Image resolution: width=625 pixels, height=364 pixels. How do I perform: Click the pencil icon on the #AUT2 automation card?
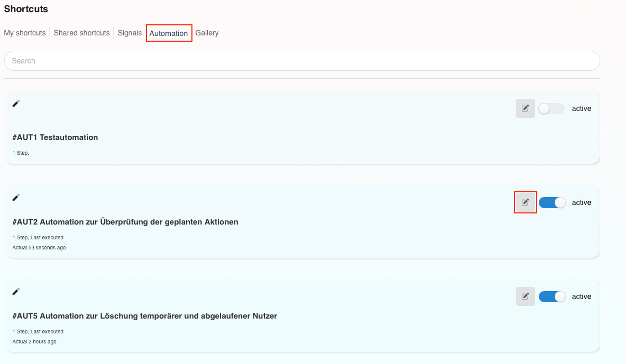[x=16, y=198]
